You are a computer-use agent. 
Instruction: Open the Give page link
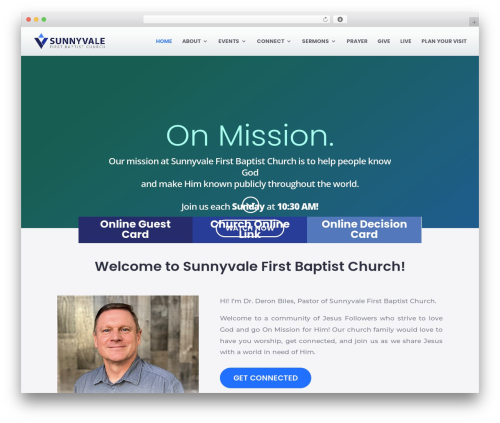point(384,41)
